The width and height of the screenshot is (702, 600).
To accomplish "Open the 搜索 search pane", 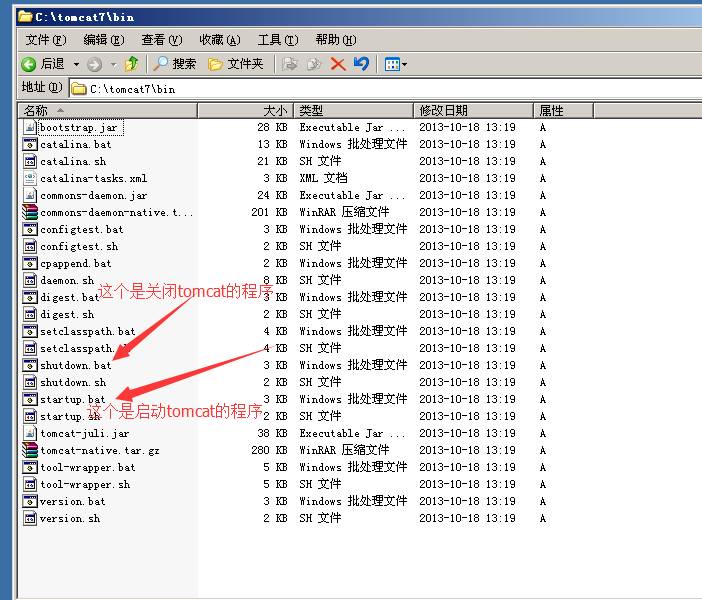I will [175, 64].
